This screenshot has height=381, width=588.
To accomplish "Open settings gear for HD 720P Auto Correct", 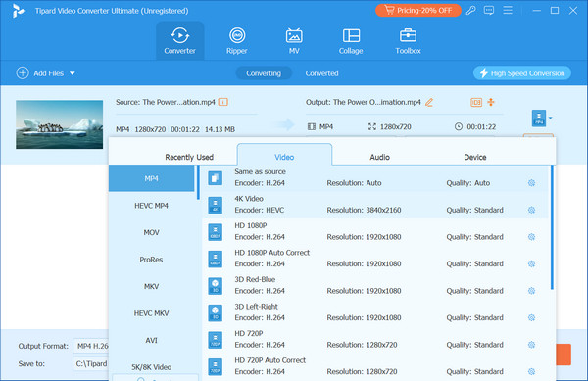I will pos(531,371).
